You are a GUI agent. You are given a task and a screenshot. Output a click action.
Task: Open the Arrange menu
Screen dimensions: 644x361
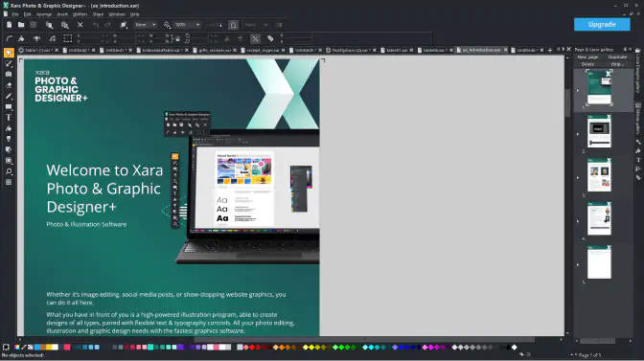point(44,14)
